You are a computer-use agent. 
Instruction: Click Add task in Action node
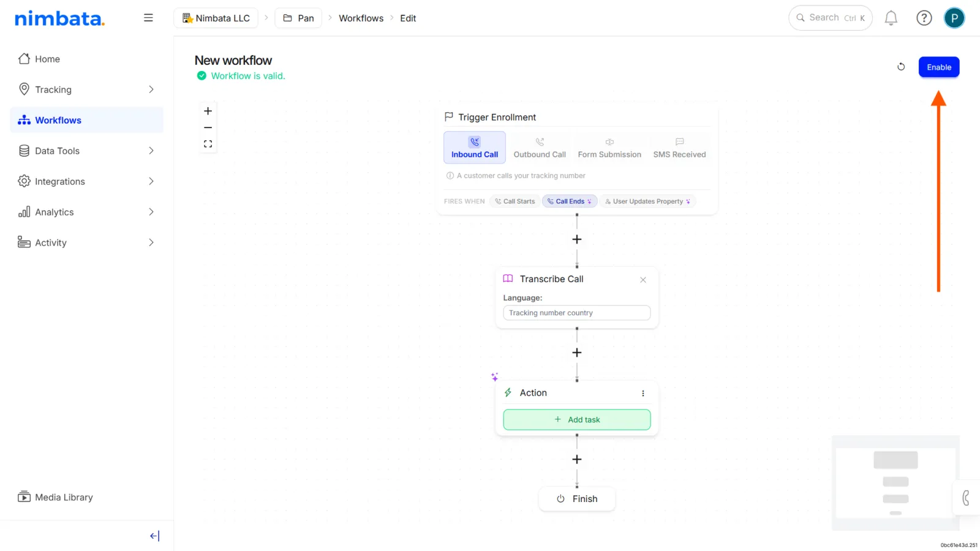click(x=576, y=419)
